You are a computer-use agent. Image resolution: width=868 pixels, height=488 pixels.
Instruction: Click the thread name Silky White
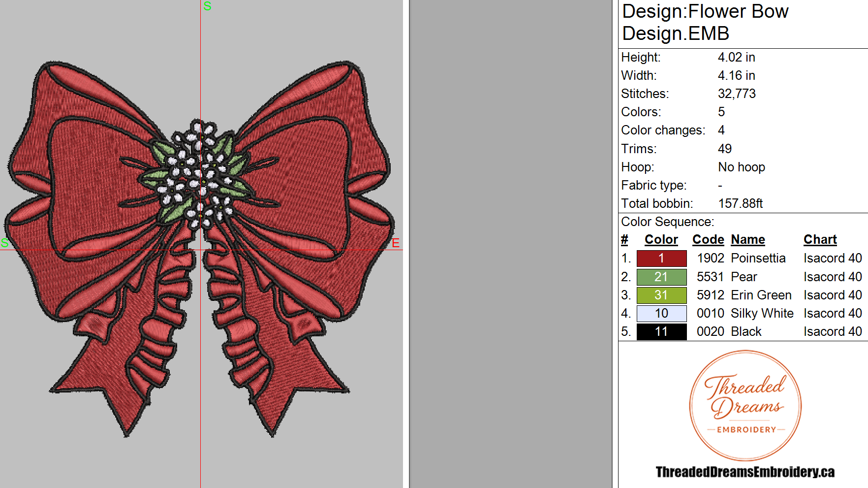pyautogui.click(x=762, y=313)
